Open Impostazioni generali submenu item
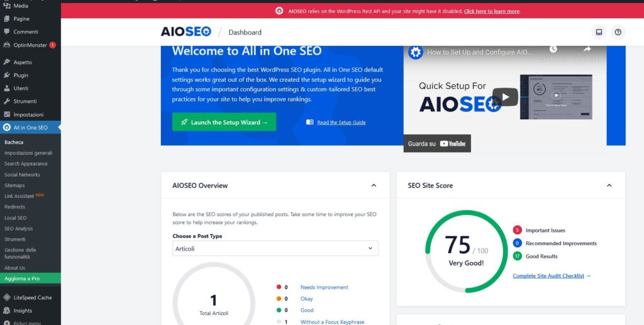 click(x=28, y=153)
